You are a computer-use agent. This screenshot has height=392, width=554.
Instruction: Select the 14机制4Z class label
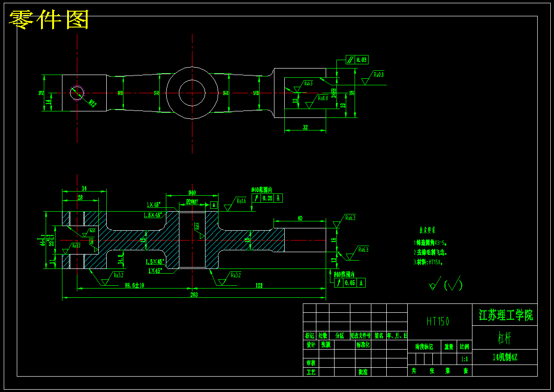pos(505,358)
